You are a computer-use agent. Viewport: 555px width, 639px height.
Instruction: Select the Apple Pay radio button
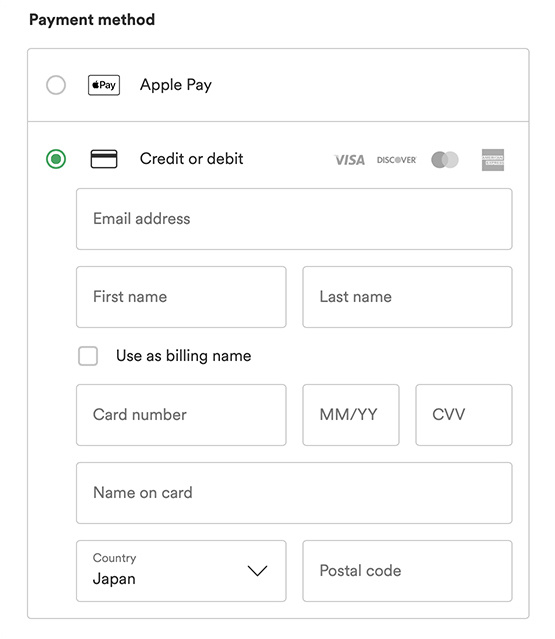click(x=56, y=85)
